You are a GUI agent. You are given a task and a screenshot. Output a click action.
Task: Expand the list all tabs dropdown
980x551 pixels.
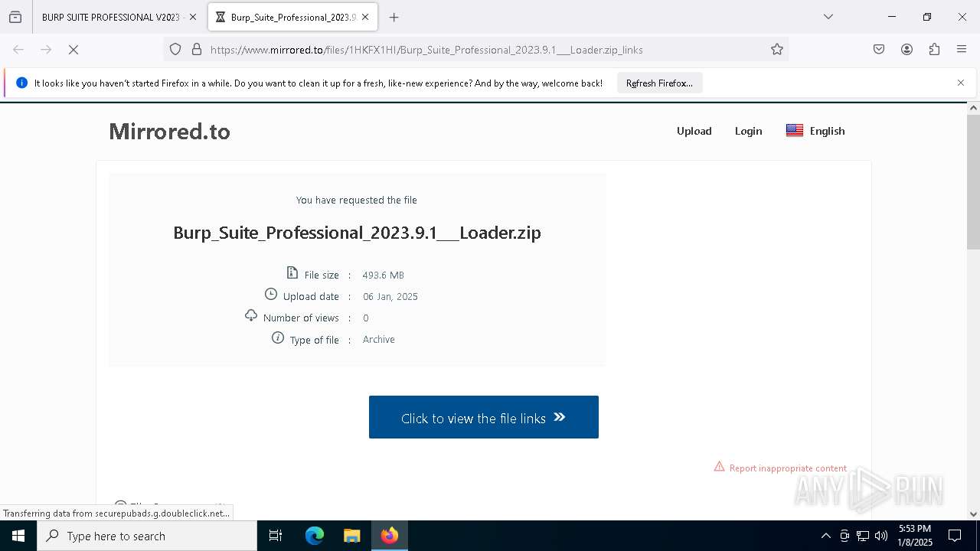coord(828,17)
